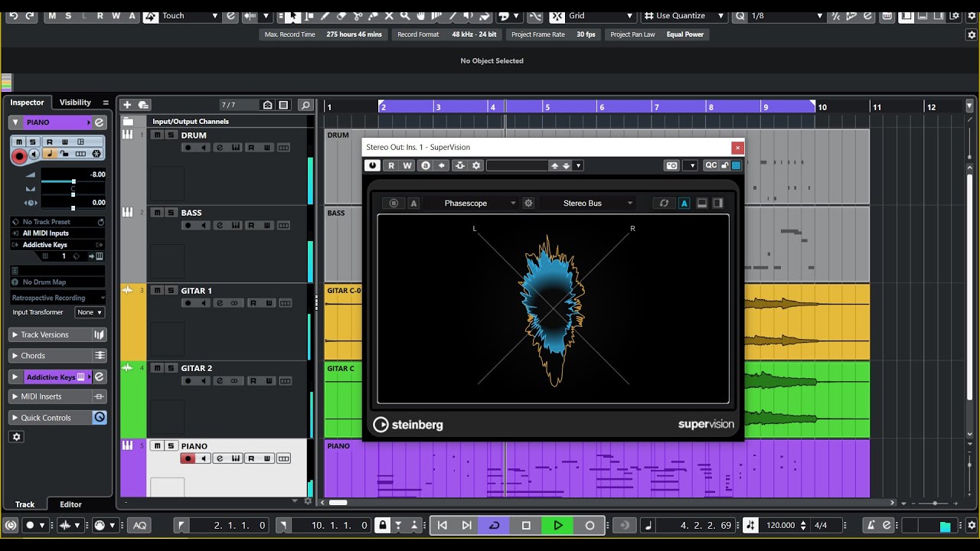Open setup gear at bottom of Inspector
The height and width of the screenshot is (551, 980).
pos(17,436)
